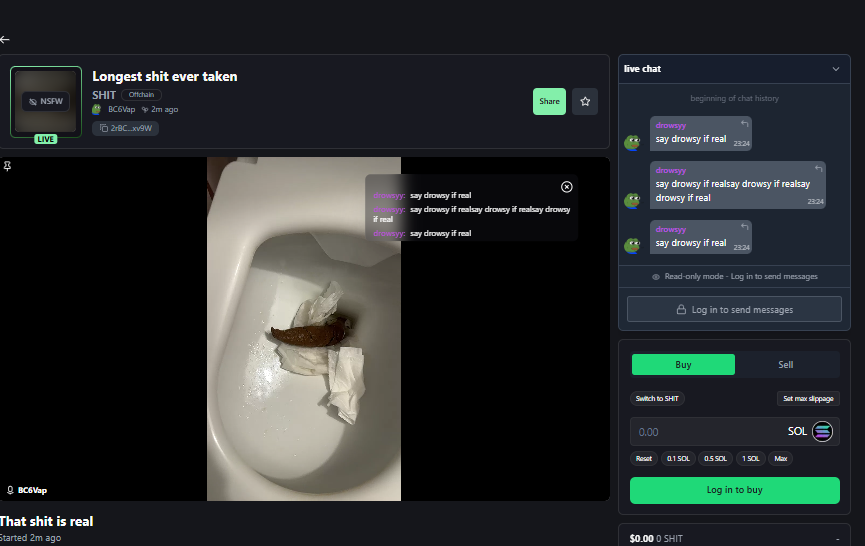The width and height of the screenshot is (865, 546).
Task: Click frog avatar beside second chat message
Action: click(x=632, y=200)
